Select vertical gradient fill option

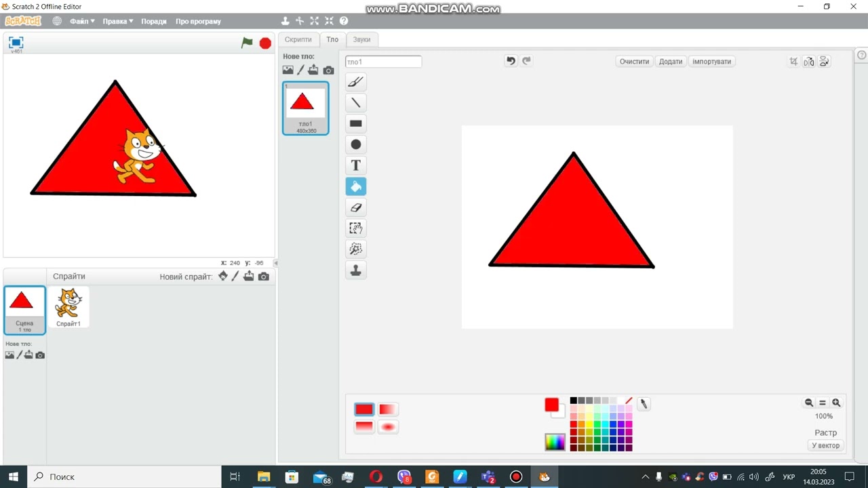tap(364, 427)
